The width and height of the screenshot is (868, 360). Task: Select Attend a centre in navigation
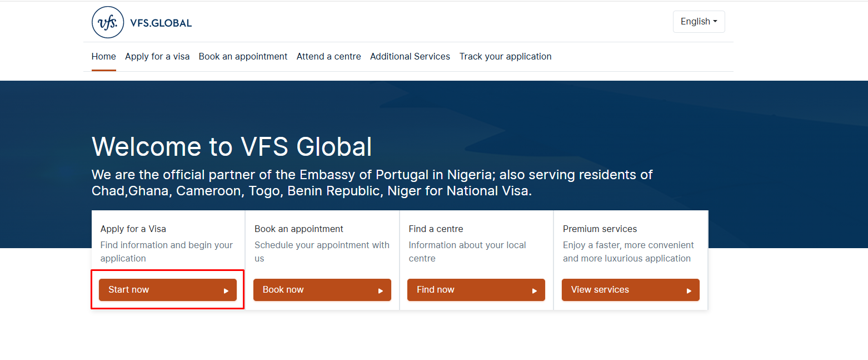[329, 56]
